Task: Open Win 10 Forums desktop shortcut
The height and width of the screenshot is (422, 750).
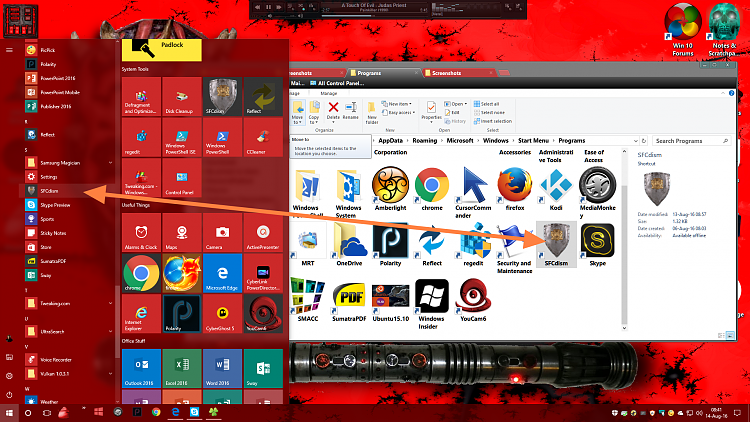Action: click(683, 30)
